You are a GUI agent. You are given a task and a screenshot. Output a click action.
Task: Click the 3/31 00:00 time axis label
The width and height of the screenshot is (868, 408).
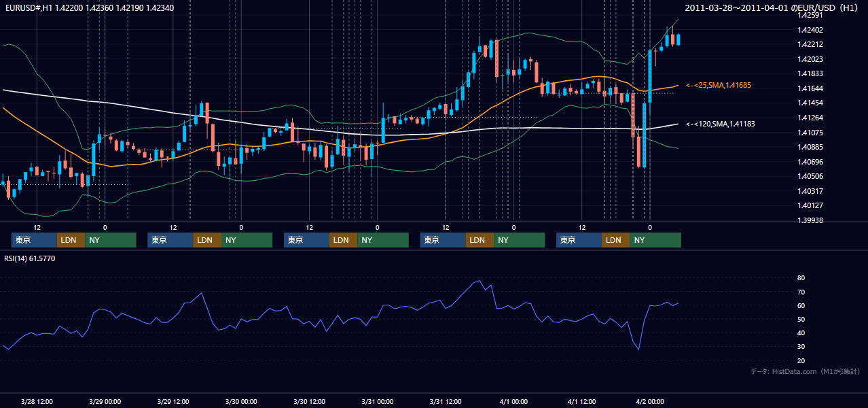coord(377,401)
